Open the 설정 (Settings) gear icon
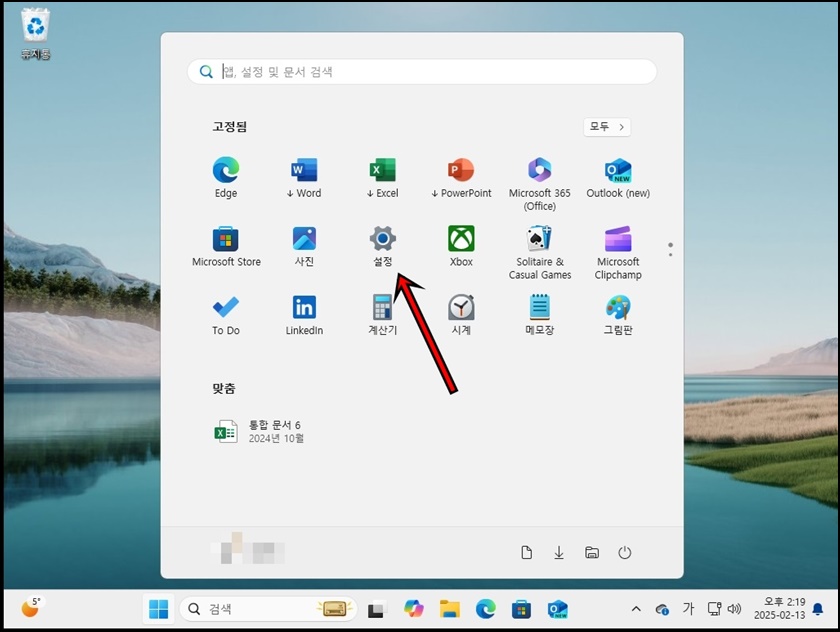 point(382,246)
